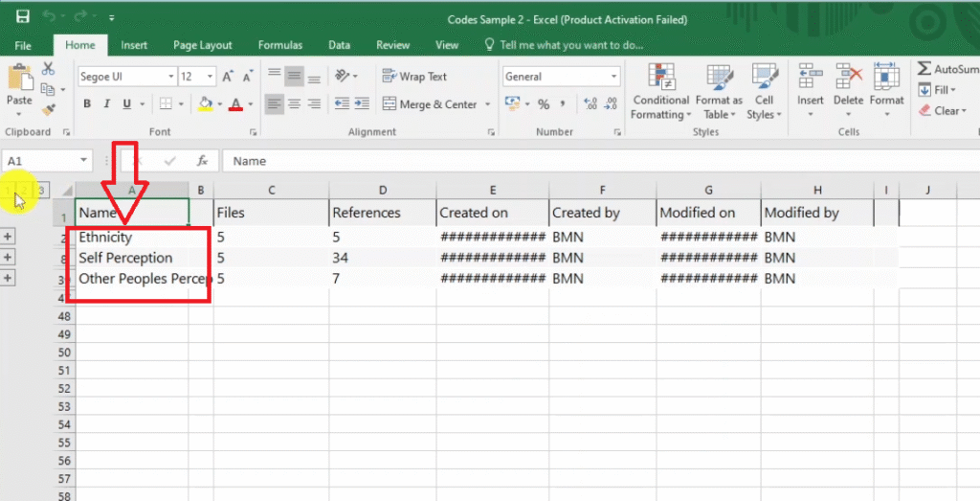Click the Insert Function fx icon
The image size is (980, 501).
[202, 161]
